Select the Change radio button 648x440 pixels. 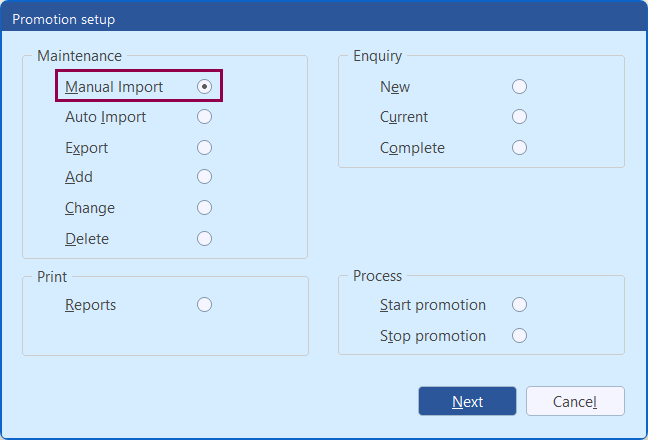pos(204,208)
